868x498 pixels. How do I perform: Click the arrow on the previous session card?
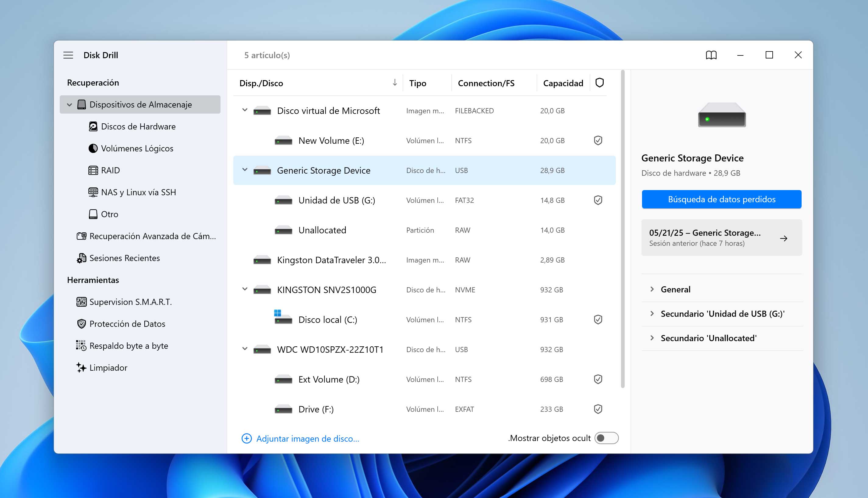pyautogui.click(x=784, y=238)
